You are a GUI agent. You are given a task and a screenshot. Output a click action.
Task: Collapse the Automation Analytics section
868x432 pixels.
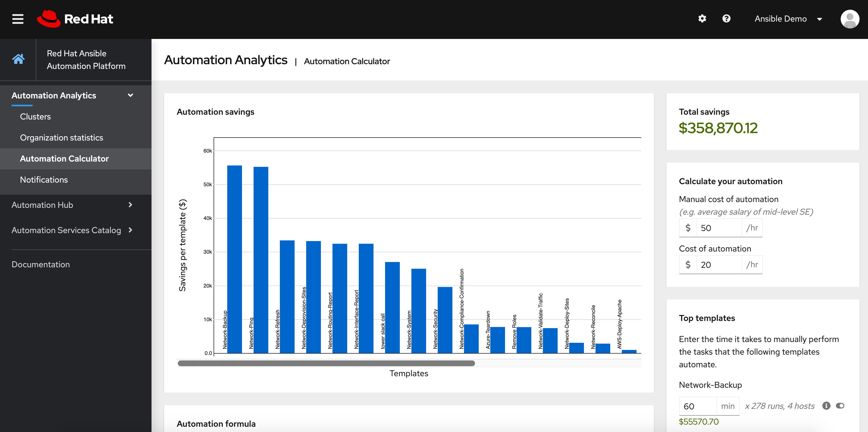click(x=130, y=95)
